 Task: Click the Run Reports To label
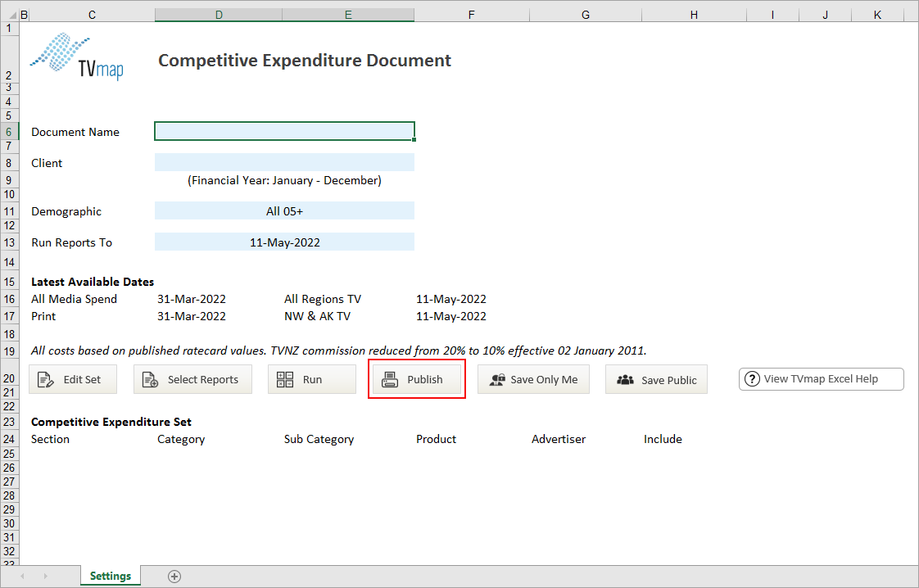coord(71,242)
